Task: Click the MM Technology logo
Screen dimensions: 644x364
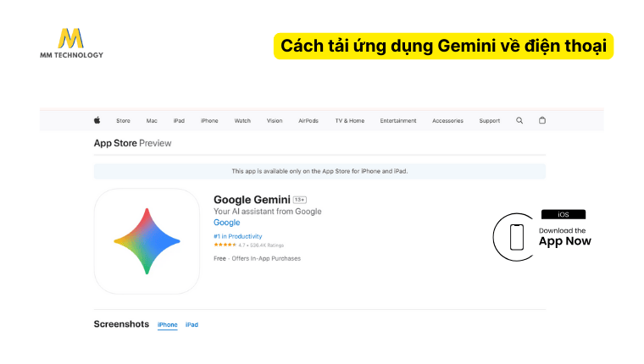Action: [x=71, y=43]
